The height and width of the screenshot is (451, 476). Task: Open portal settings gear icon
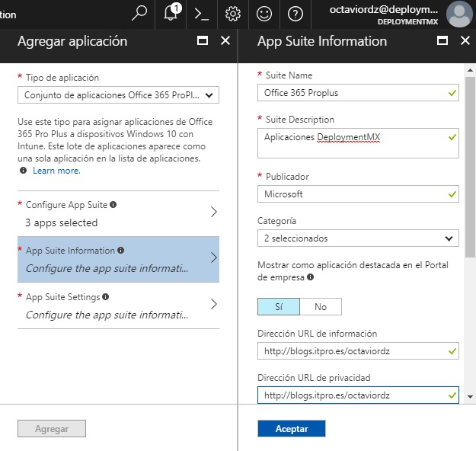point(233,14)
